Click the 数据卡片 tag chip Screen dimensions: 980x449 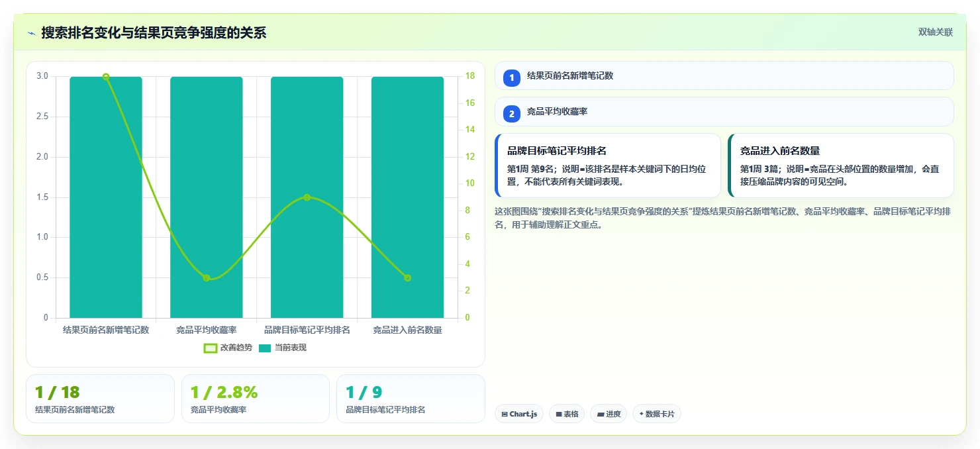[657, 414]
